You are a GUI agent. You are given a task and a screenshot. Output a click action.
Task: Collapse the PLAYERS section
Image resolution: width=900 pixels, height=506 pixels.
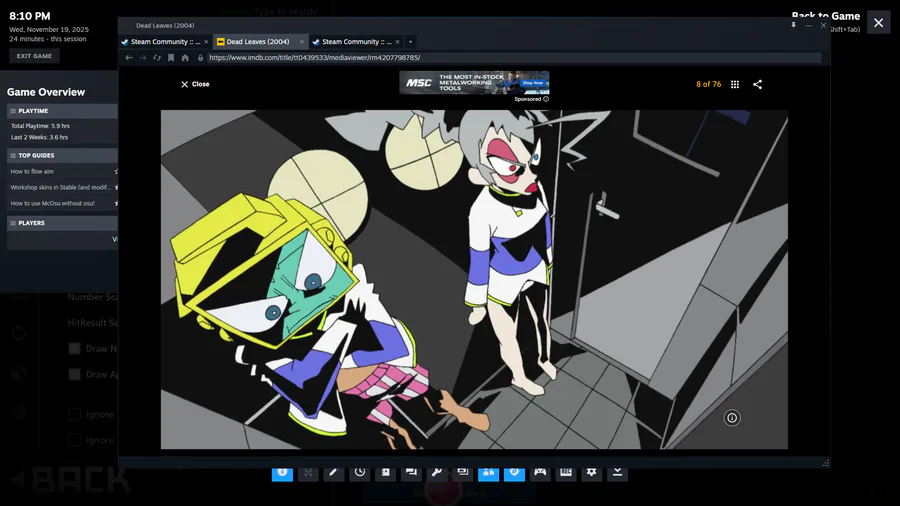(62, 223)
